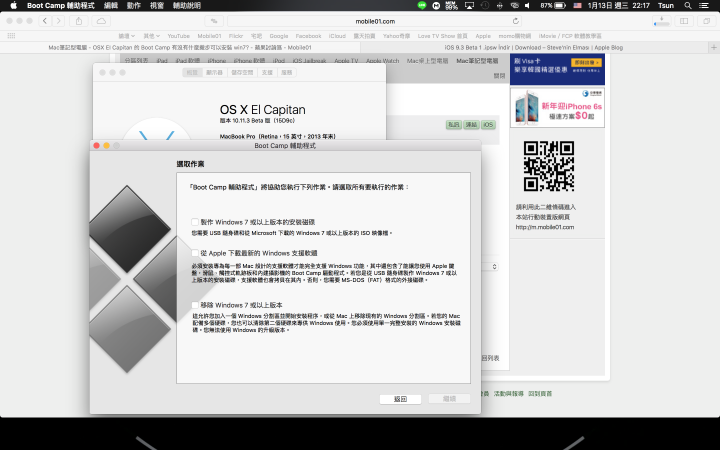
Task: Open the memory usage MEM indicator
Action: click(x=452, y=6)
